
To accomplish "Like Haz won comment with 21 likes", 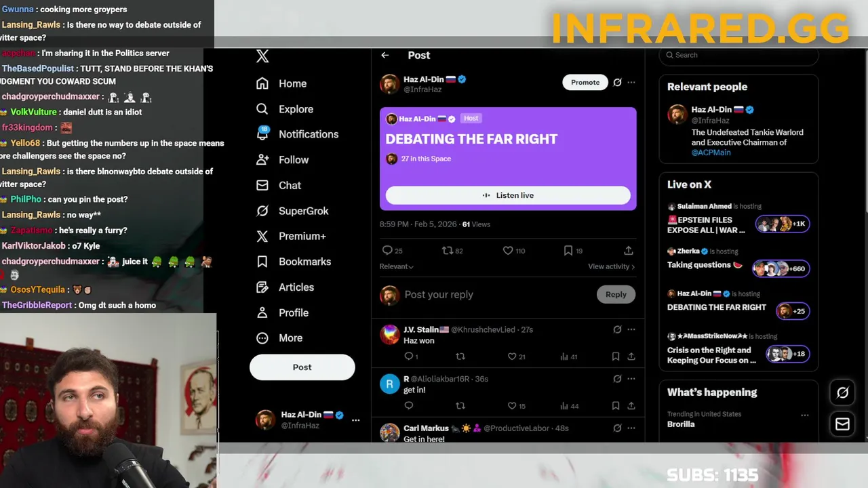I will click(x=517, y=357).
